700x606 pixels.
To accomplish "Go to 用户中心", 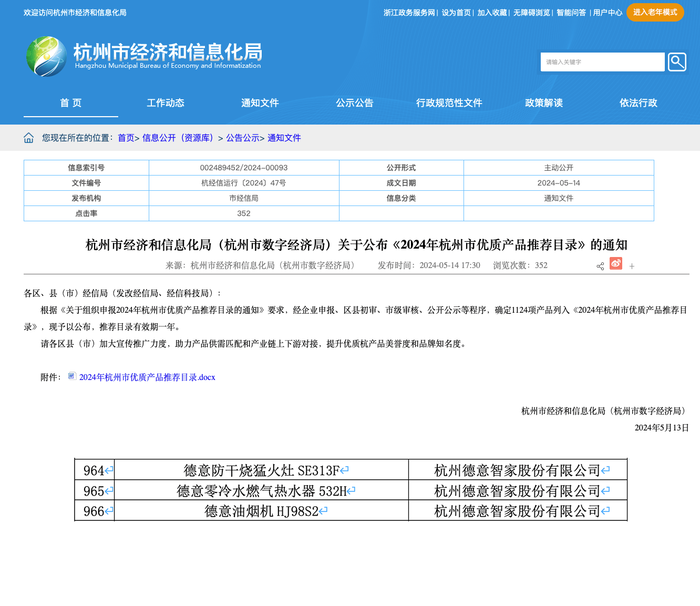I will click(608, 13).
